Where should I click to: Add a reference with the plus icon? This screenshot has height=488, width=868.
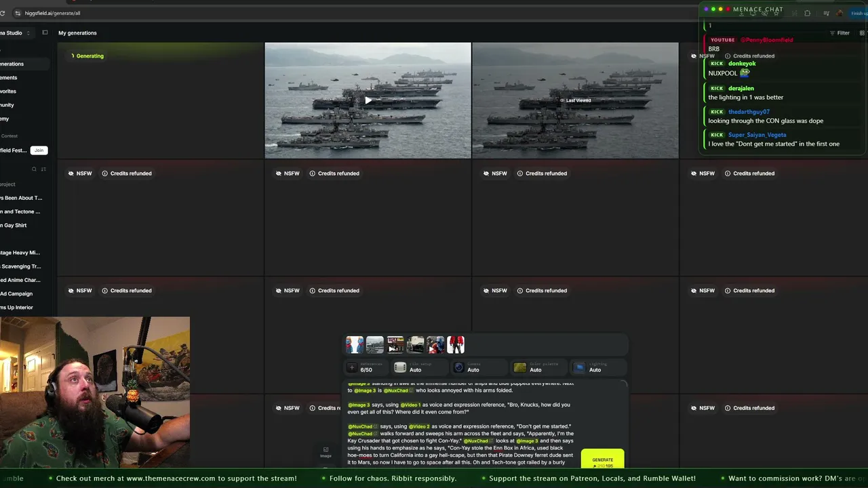pyautogui.click(x=352, y=367)
